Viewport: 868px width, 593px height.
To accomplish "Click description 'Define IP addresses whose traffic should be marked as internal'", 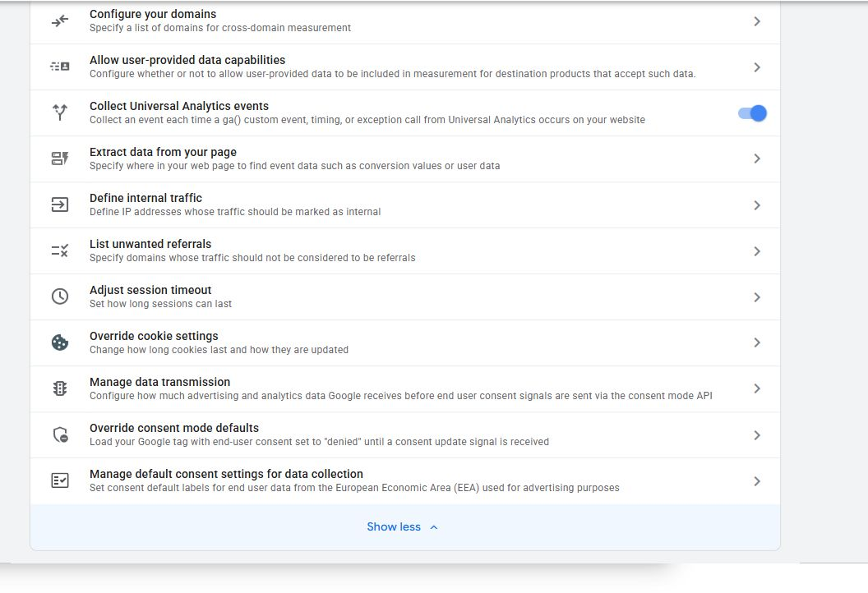I will (235, 212).
